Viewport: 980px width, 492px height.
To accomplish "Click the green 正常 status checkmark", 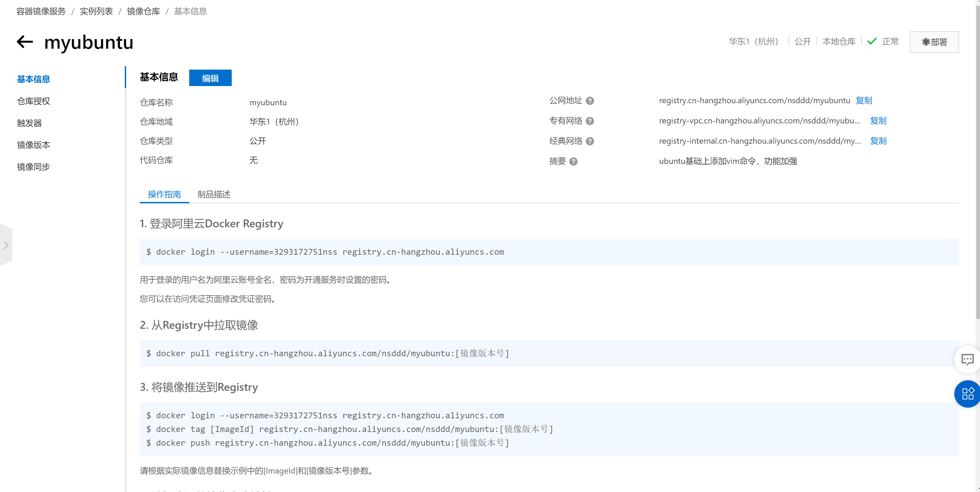I will [x=872, y=41].
